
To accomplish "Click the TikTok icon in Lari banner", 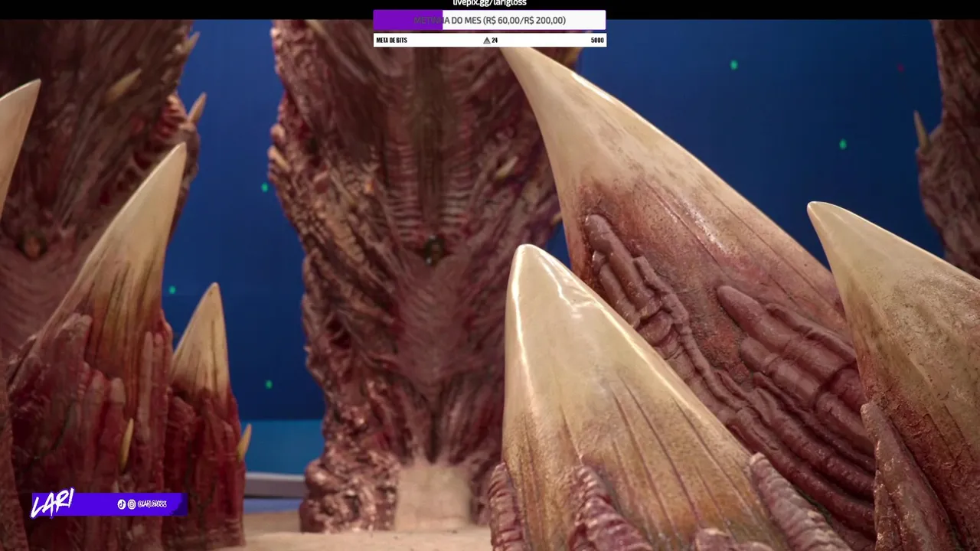I will (x=121, y=504).
